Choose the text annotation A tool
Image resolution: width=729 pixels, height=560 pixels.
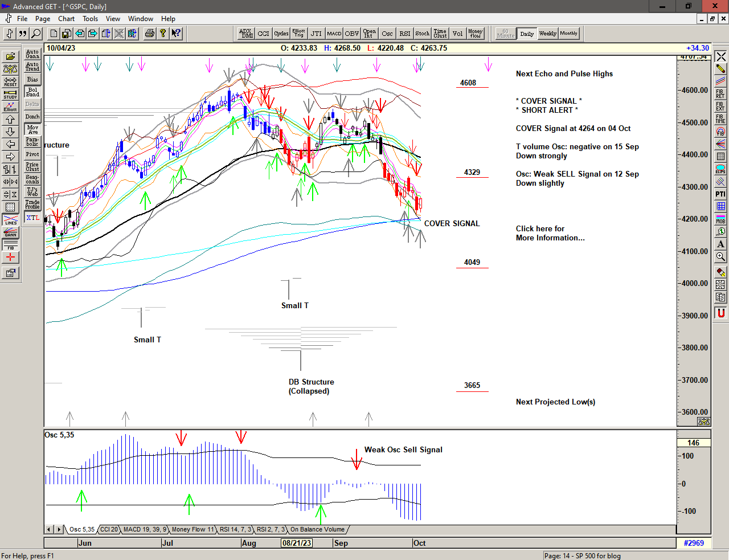click(x=720, y=244)
